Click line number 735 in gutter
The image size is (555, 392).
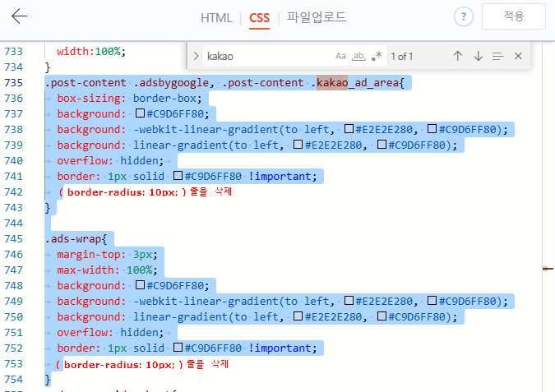pos(13,83)
